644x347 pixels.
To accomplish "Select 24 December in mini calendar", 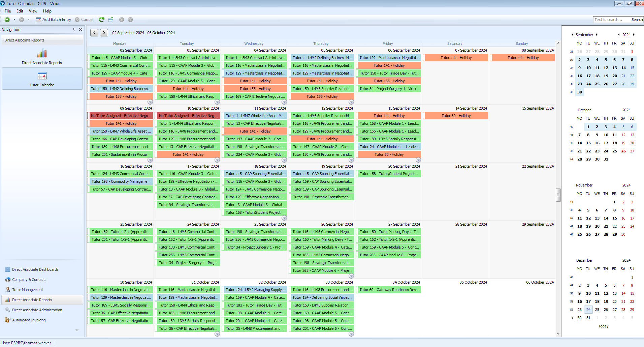I will coord(588,310).
